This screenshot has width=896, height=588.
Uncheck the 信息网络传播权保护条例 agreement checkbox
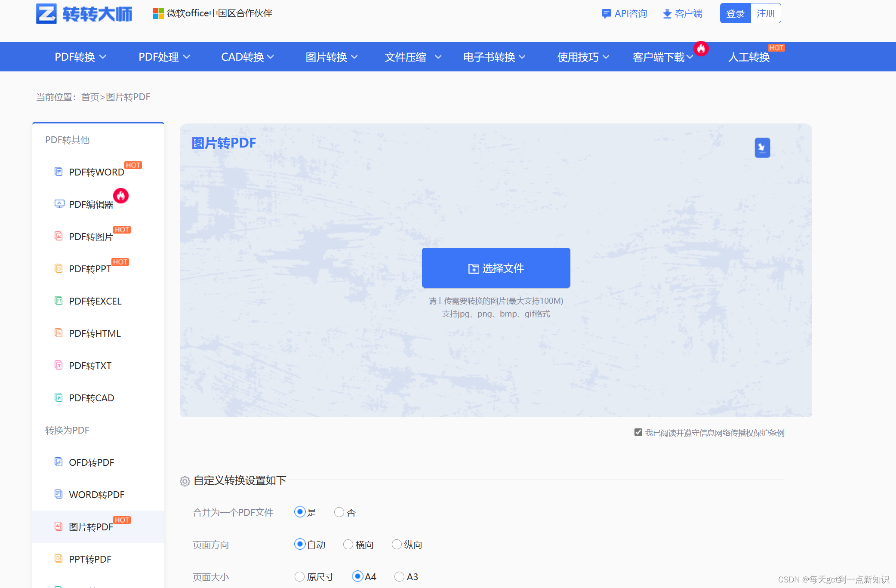pyautogui.click(x=638, y=432)
